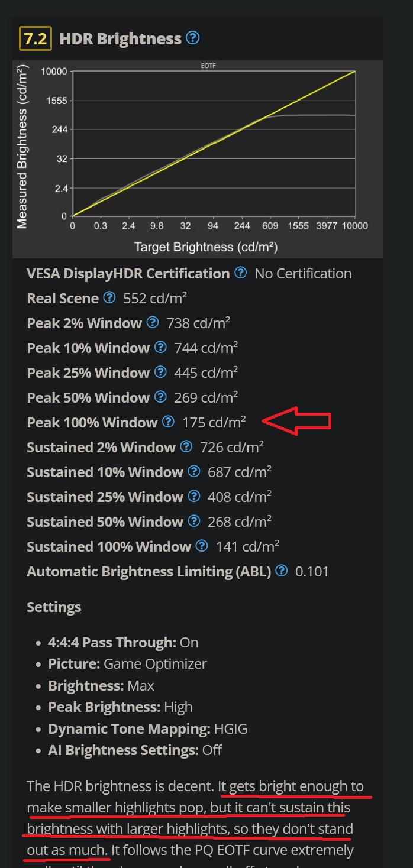Open help for Sustained 100% Window

[201, 546]
